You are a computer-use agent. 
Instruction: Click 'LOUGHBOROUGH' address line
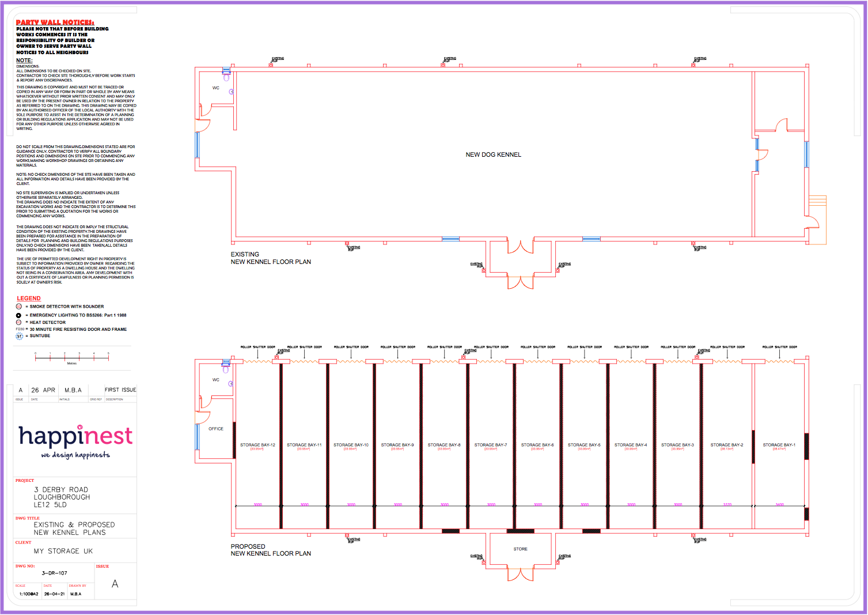[x=62, y=497]
